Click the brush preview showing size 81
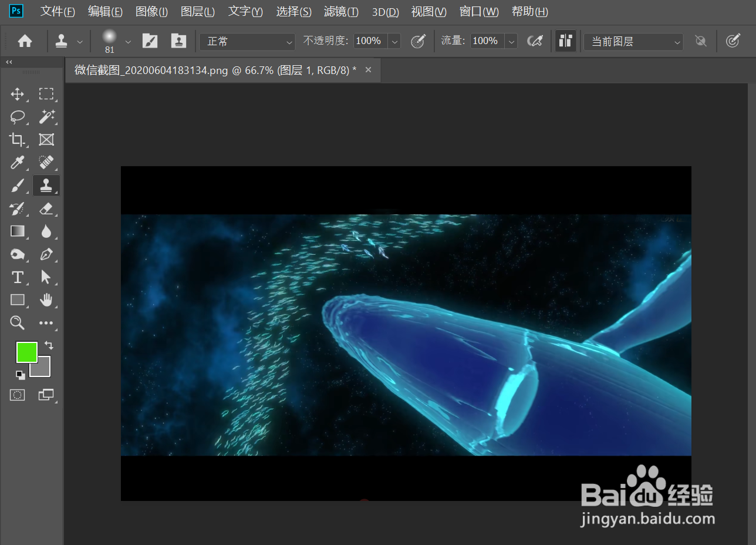The width and height of the screenshot is (756, 545). click(x=109, y=42)
